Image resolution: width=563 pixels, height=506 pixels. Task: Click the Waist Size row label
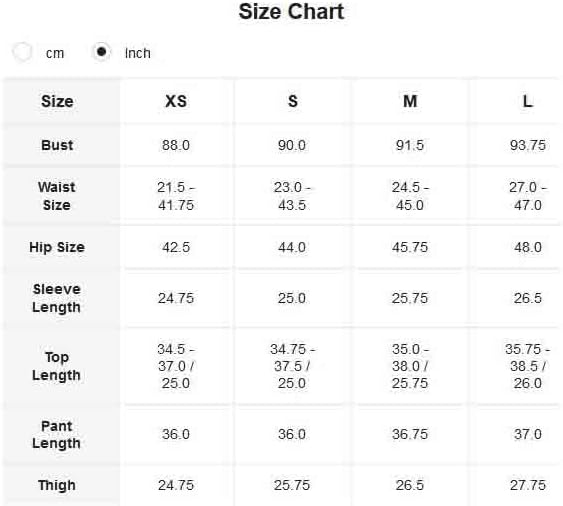click(57, 196)
